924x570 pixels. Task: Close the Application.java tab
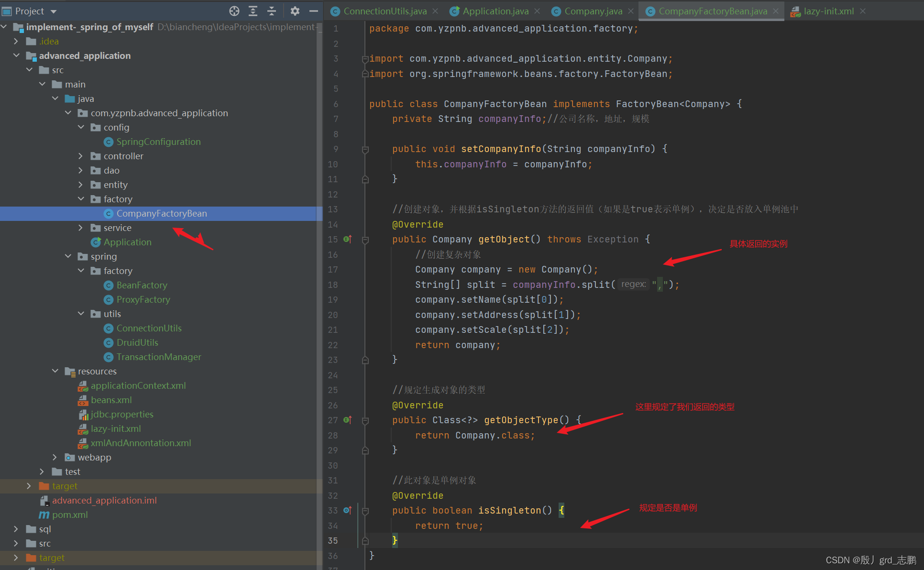point(538,11)
